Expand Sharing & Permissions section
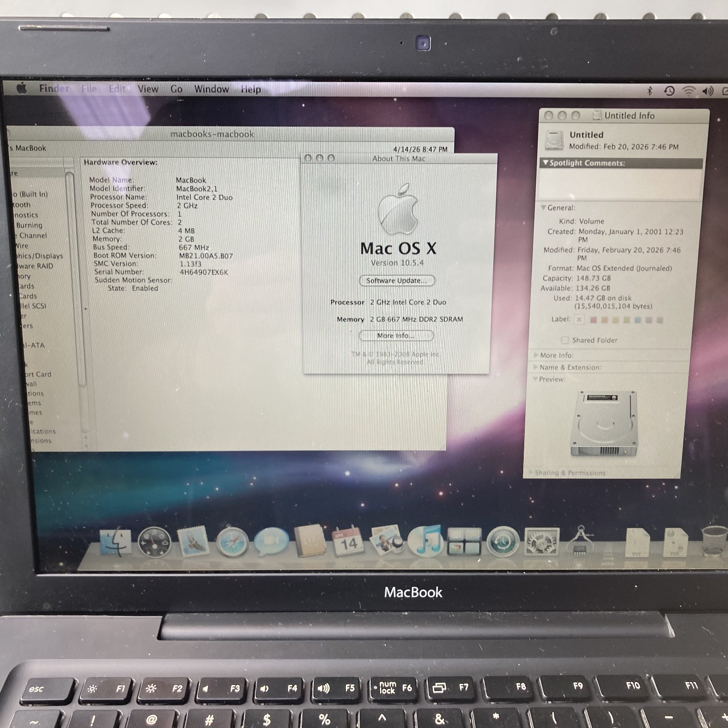 tap(531, 473)
